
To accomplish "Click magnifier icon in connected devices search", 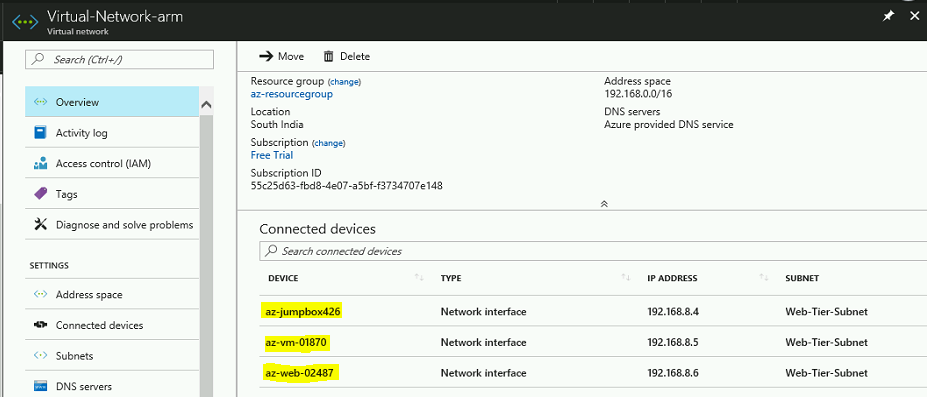I will coord(271,251).
